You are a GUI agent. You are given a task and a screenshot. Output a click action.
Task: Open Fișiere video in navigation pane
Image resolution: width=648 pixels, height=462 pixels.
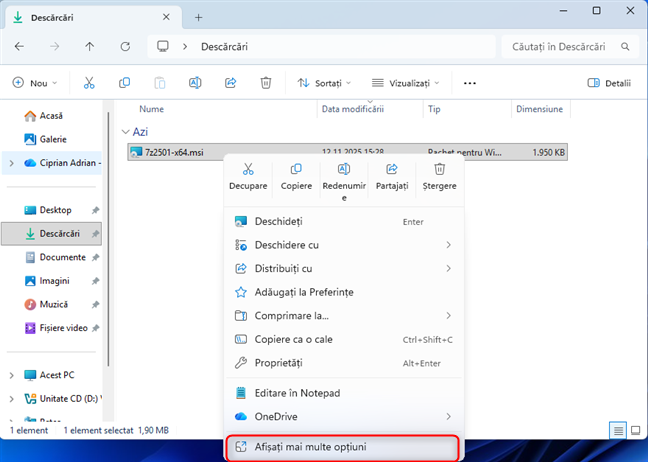(56, 328)
